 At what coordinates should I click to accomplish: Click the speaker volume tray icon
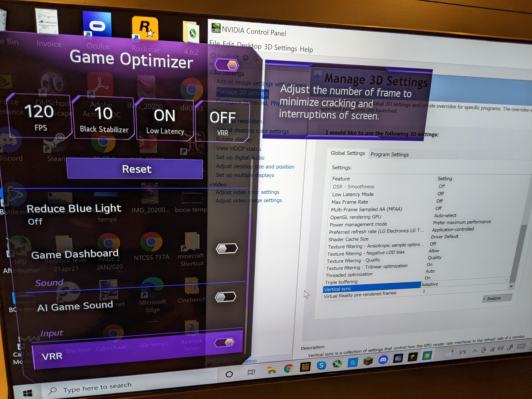pos(500,348)
